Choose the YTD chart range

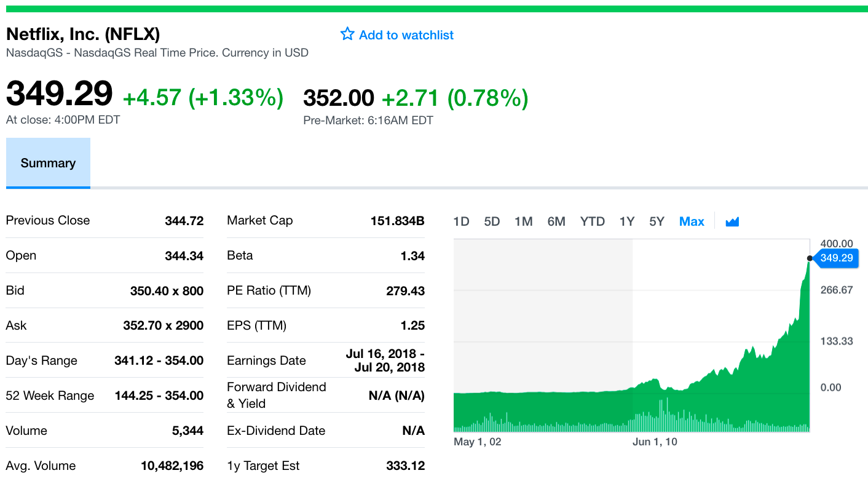tap(593, 221)
